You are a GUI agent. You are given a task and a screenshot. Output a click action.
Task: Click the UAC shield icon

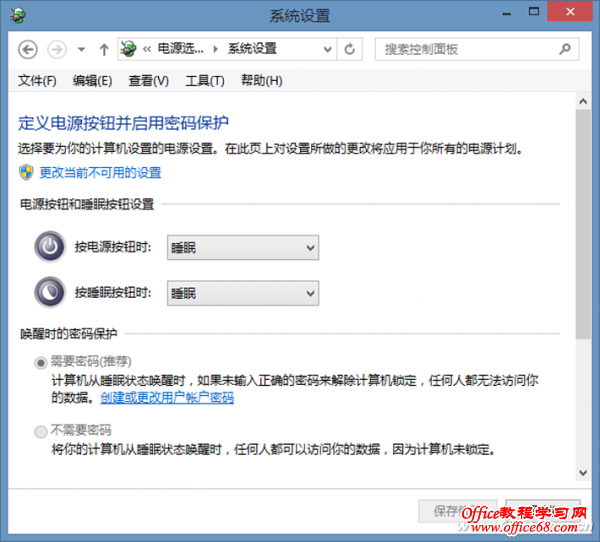point(26,172)
